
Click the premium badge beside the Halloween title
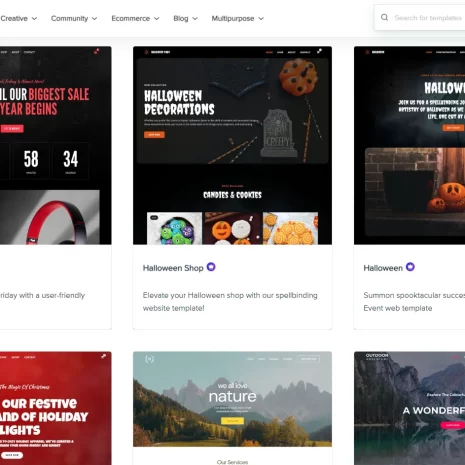[410, 267]
